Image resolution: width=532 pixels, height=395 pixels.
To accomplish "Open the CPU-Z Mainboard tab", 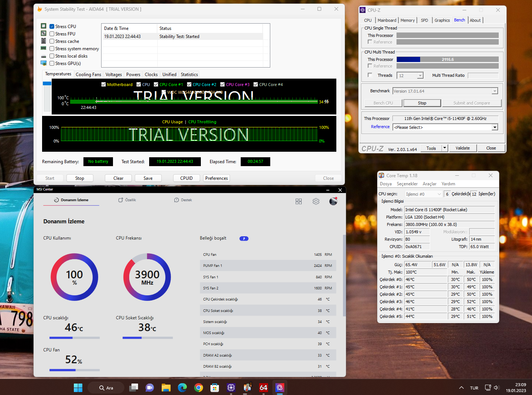I will (x=387, y=20).
